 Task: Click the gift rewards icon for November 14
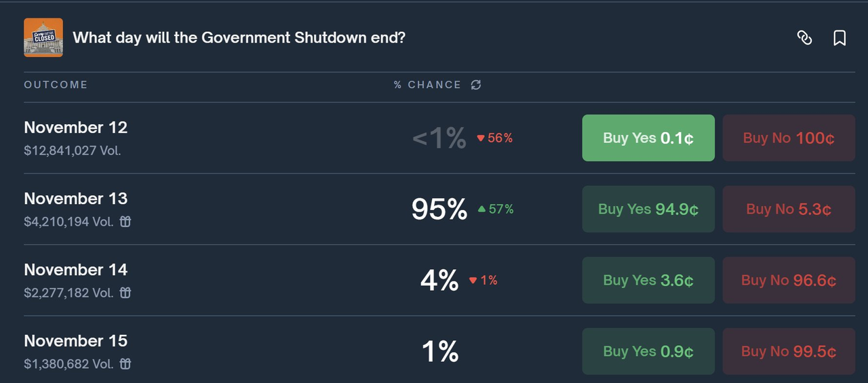click(125, 293)
